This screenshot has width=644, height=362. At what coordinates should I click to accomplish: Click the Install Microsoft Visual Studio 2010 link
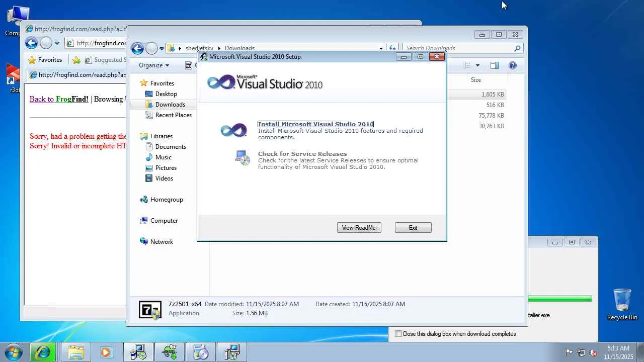[316, 124]
